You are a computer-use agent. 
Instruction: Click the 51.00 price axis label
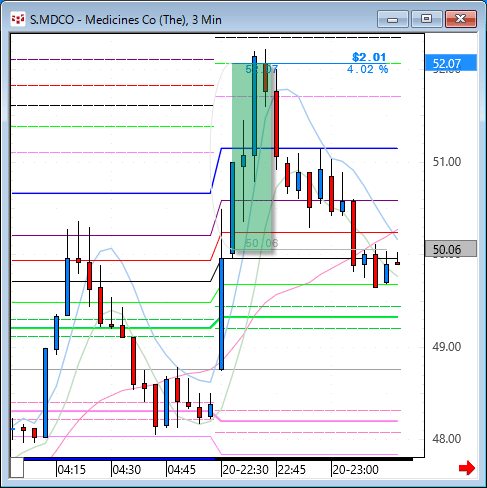pyautogui.click(x=447, y=162)
